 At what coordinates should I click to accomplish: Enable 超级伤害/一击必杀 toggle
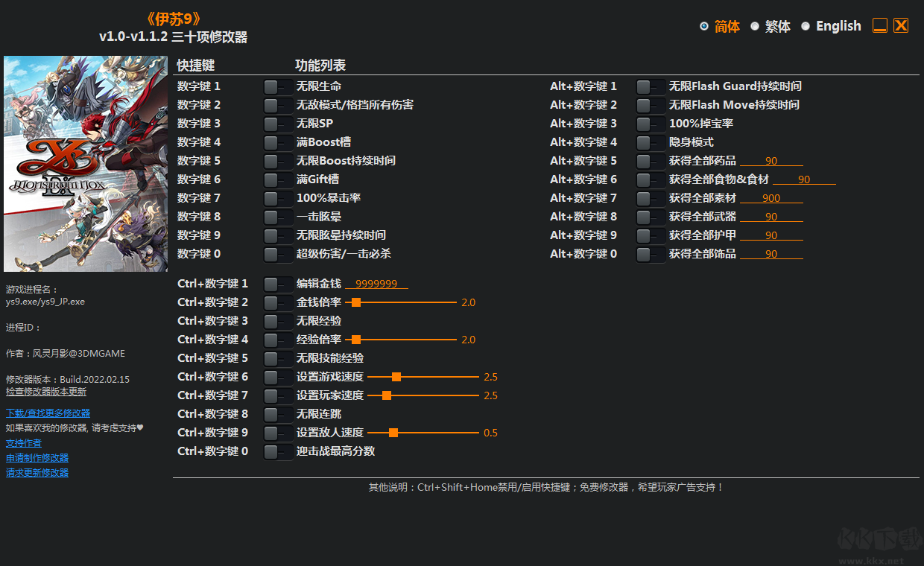[x=278, y=255]
